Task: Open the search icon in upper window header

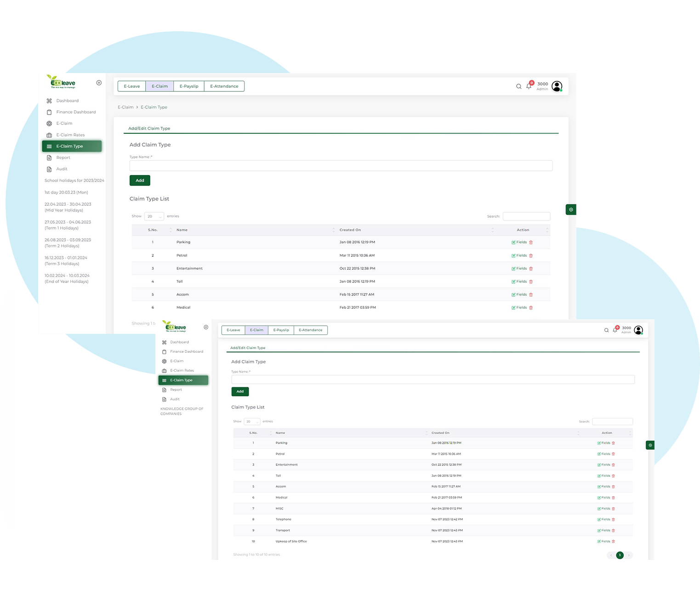Action: [x=518, y=86]
